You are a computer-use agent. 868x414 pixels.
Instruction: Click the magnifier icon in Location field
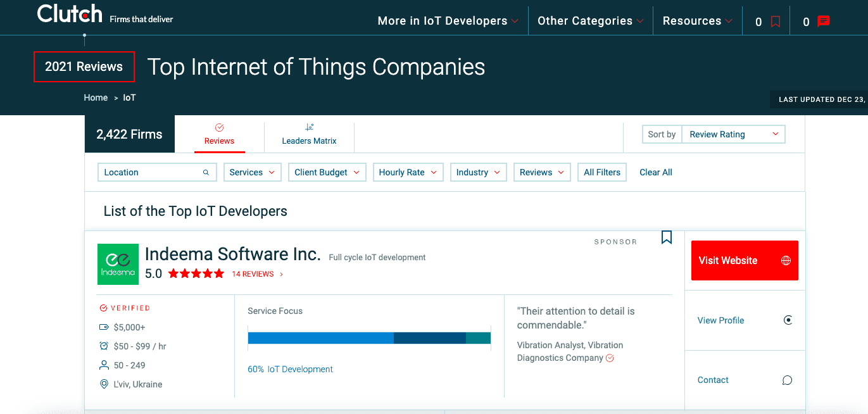click(206, 172)
